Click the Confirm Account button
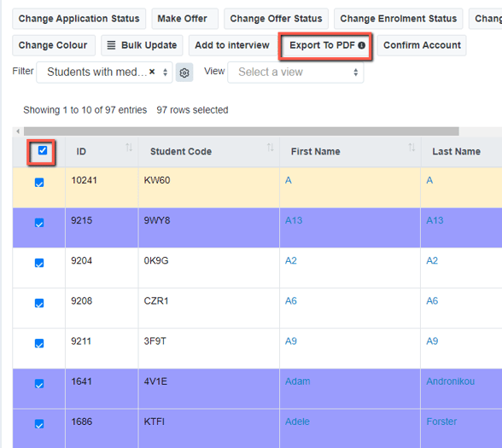This screenshot has height=448, width=502. coord(422,45)
